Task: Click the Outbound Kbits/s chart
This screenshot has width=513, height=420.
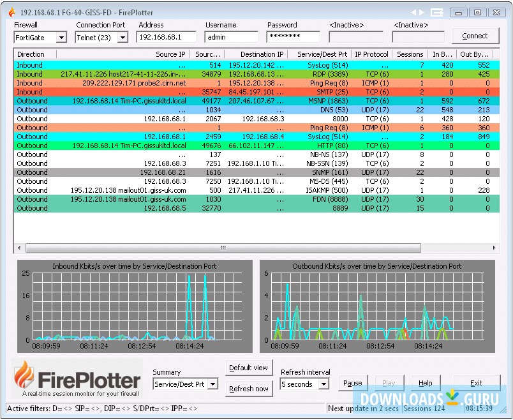Action: click(377, 306)
